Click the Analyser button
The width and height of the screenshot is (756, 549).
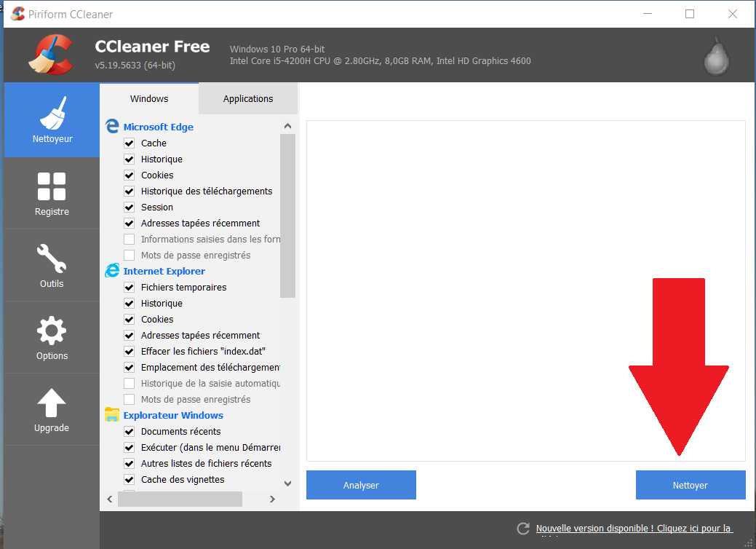[x=361, y=486]
